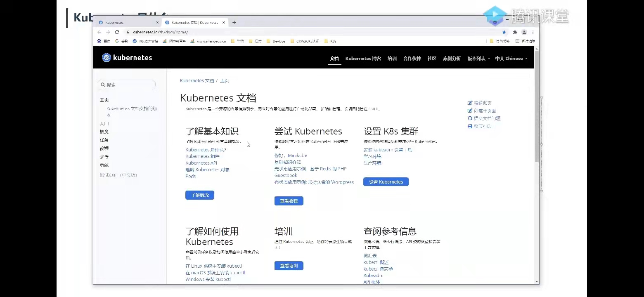The height and width of the screenshot is (297, 644).
Task: Click the Kubernetes 文档 breadcrumb link
Action: pos(197,81)
